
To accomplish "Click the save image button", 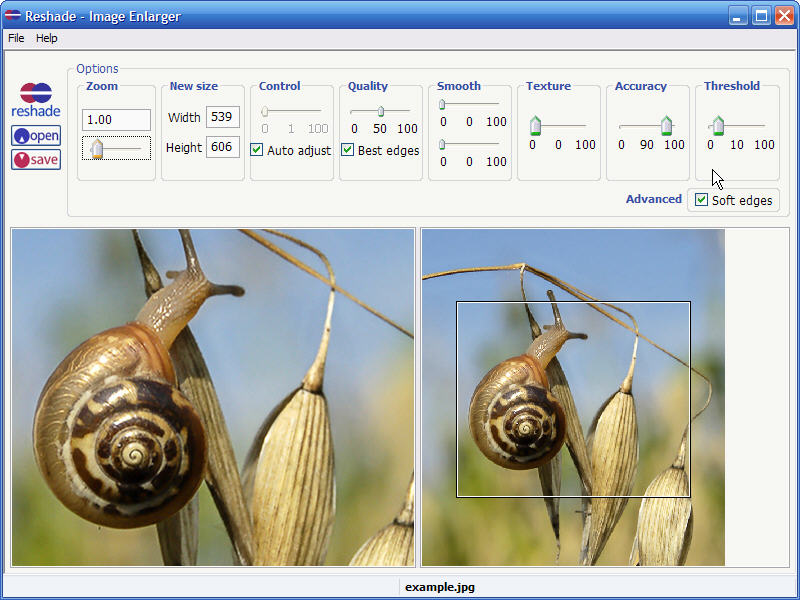I will click(36, 159).
